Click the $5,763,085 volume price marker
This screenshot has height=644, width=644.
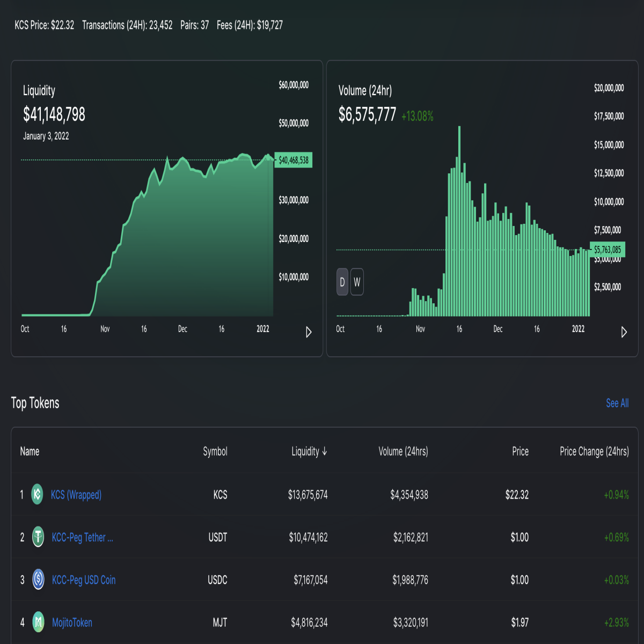608,250
